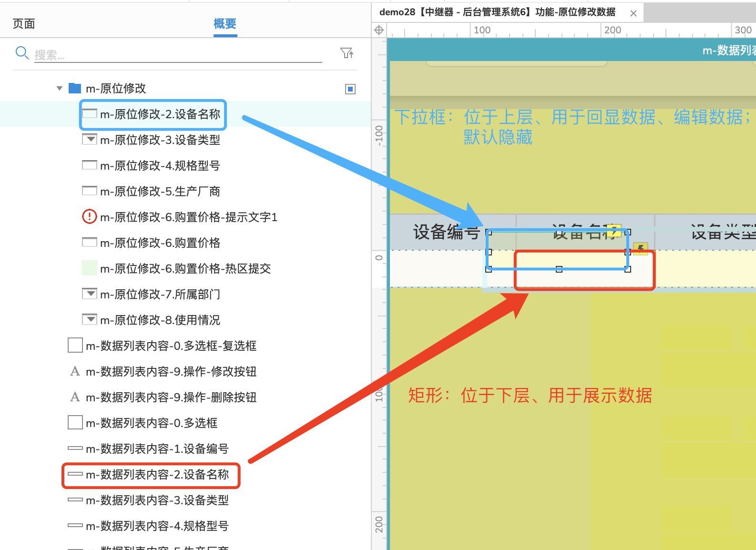The width and height of the screenshot is (756, 550).
Task: Click the rectangle icon of 1.设备编号
Action: coord(75,448)
